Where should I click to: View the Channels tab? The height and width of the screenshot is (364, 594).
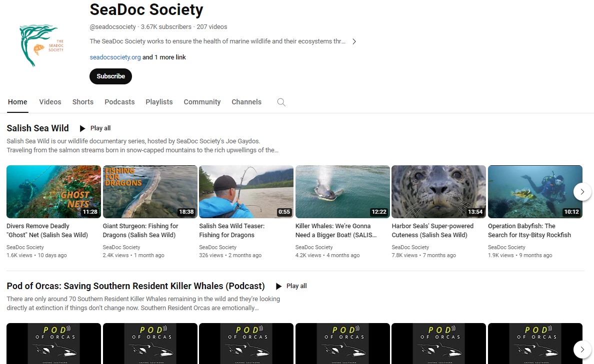[x=246, y=102]
